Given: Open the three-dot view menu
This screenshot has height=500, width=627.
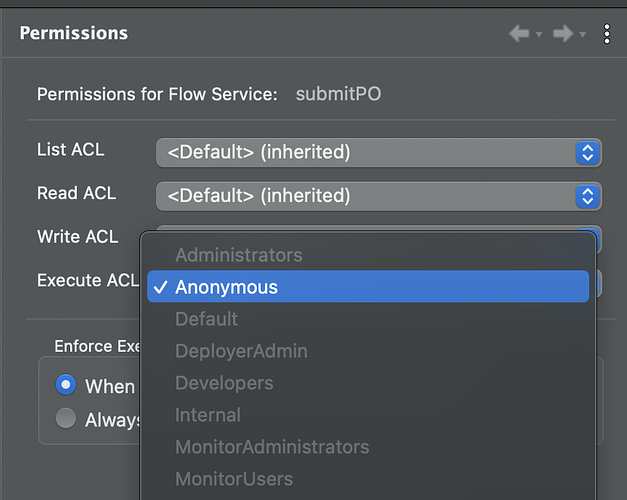Looking at the screenshot, I should (607, 34).
